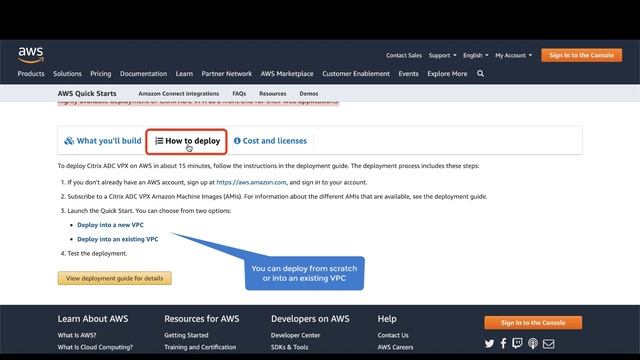Viewport: 640px width, 360px height.
Task: Click 'Developers on AWS' footer heading
Action: pyautogui.click(x=310, y=319)
